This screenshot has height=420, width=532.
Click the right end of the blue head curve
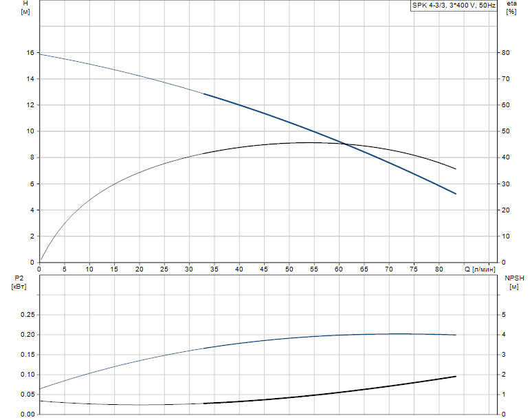click(x=456, y=194)
